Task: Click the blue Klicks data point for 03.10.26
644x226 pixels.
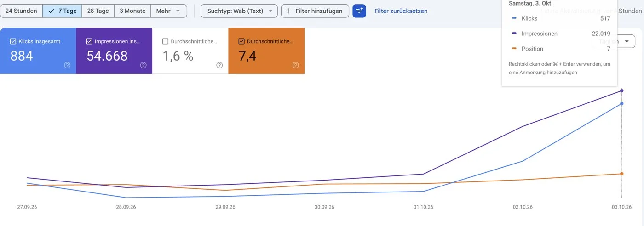Action: [622, 103]
